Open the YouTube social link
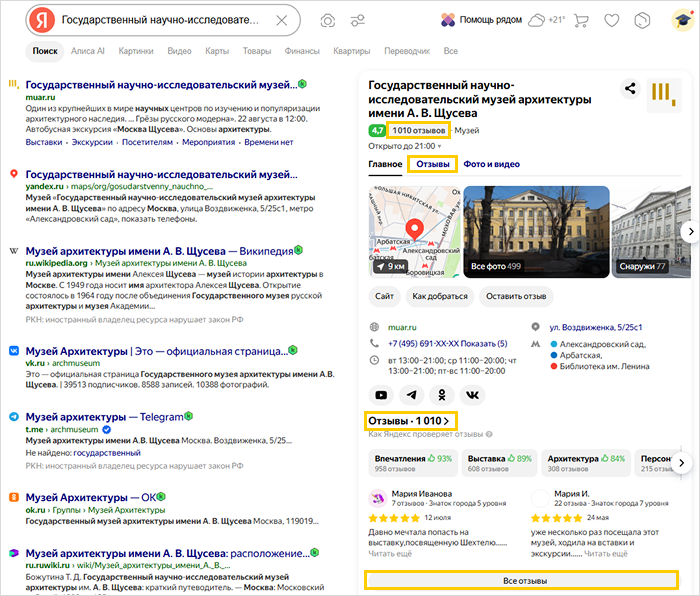The image size is (700, 596). [x=381, y=395]
